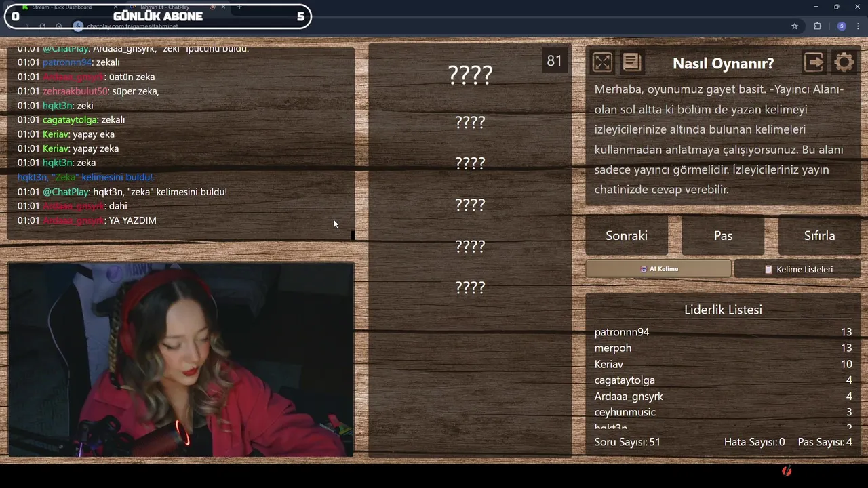The image size is (868, 488).
Task: Click the streamer webcam video
Action: 181,360
